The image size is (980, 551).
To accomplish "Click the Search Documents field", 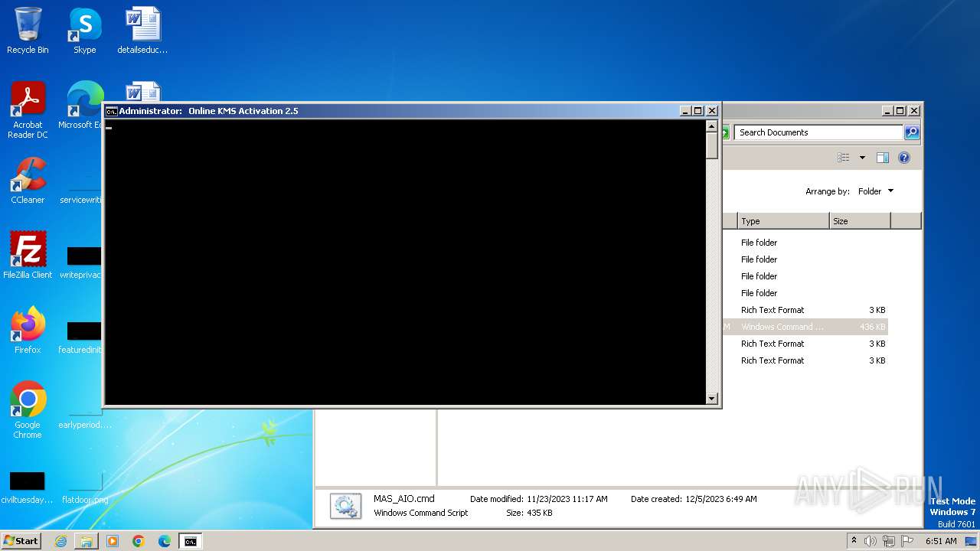I will (818, 132).
